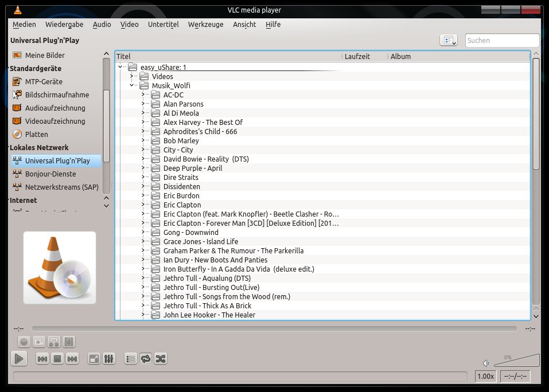The height and width of the screenshot is (392, 549).
Task: Select David Bowie - Reality (DTS) folder
Action: [x=206, y=159]
